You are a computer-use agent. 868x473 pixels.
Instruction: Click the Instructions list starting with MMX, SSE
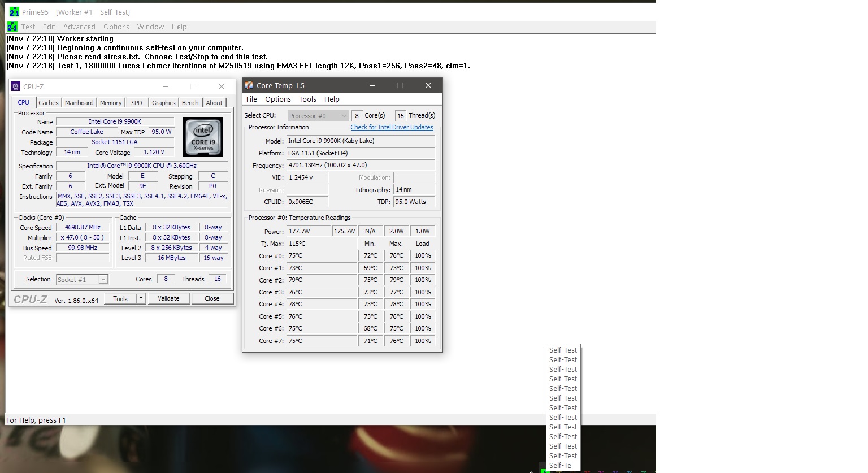142,199
